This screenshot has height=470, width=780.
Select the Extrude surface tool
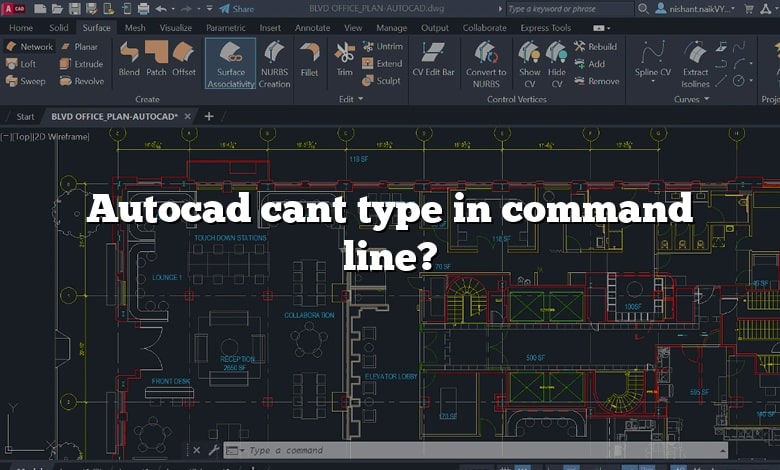[82, 64]
